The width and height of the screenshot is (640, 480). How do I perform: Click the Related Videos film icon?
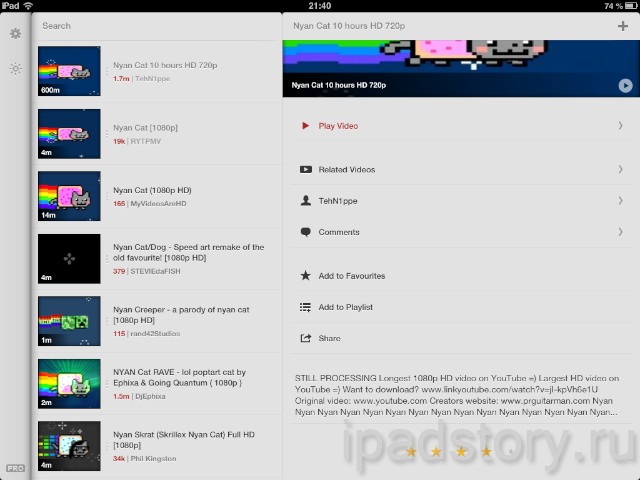tap(306, 169)
